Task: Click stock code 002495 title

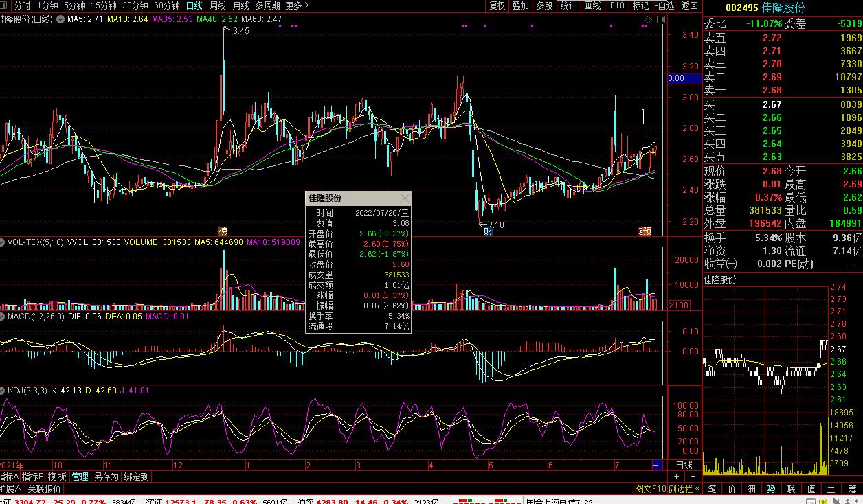Action: point(742,8)
